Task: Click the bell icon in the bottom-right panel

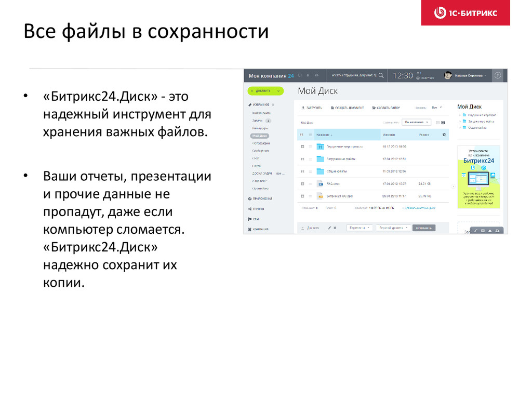Action: [x=490, y=231]
